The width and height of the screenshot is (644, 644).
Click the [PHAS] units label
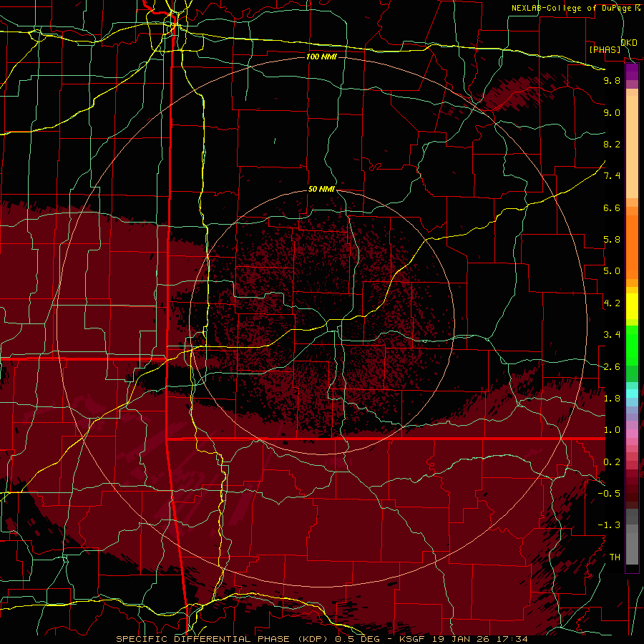[605, 49]
